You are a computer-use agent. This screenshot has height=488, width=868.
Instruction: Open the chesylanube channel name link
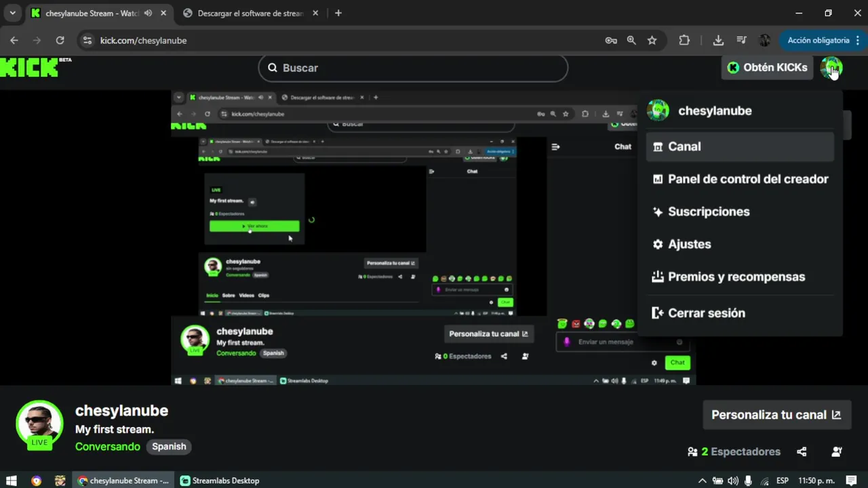point(121,411)
